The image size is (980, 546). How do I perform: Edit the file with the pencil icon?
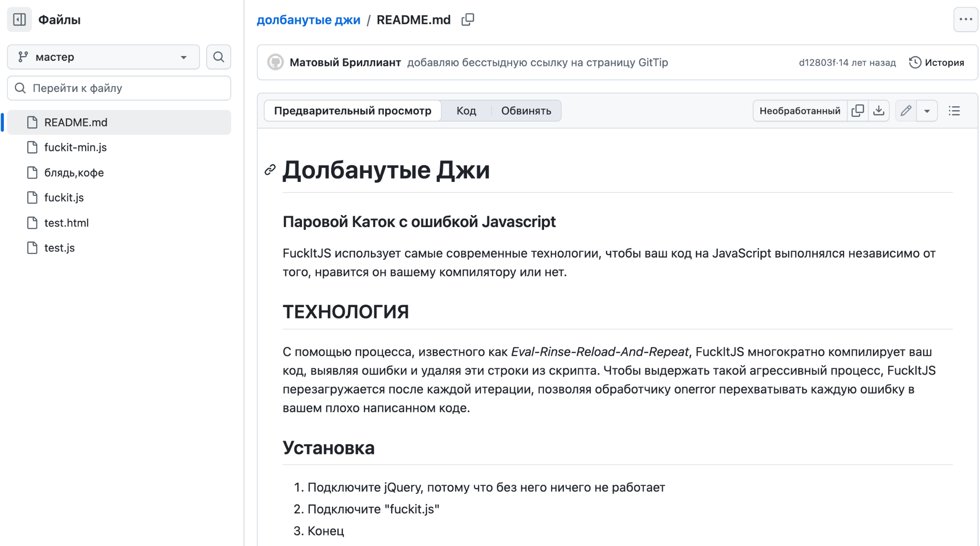tap(905, 110)
